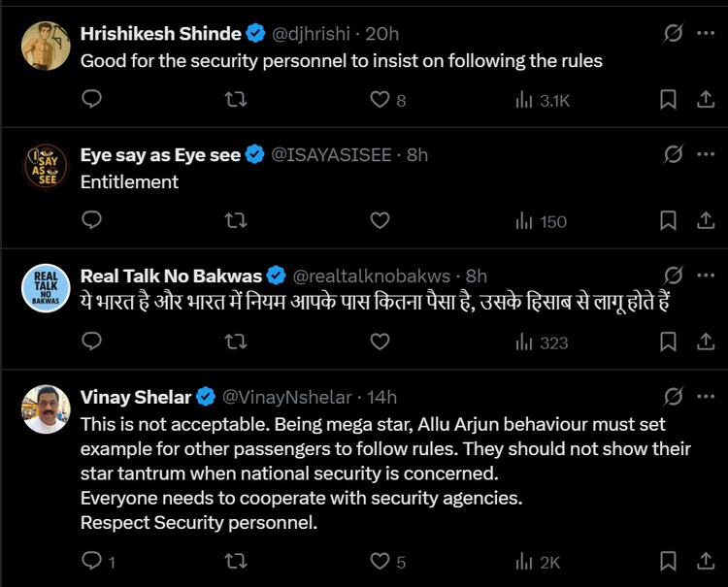Viewport: 728px width, 587px height.
Task: View 150 views stats on Entitlement tweet
Action: click(541, 221)
